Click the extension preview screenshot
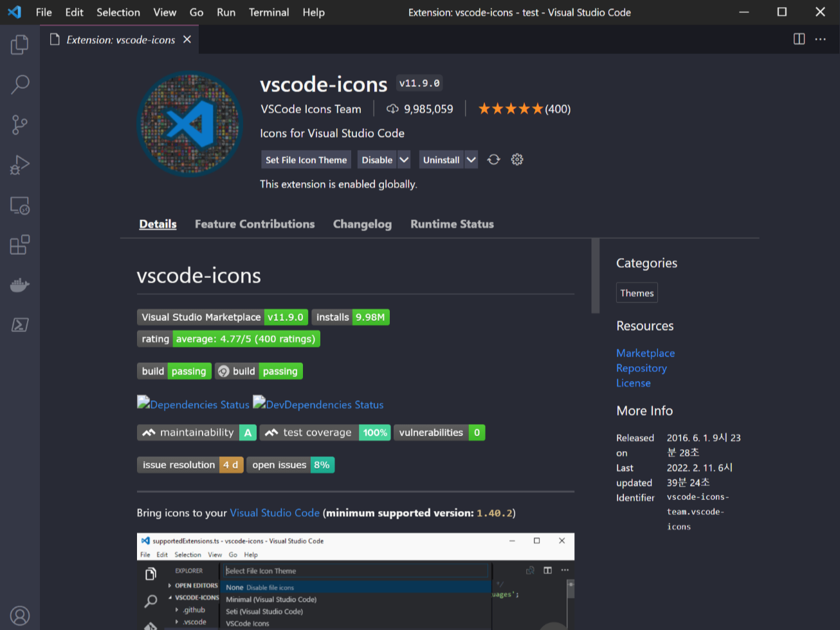The width and height of the screenshot is (840, 630). [x=356, y=581]
